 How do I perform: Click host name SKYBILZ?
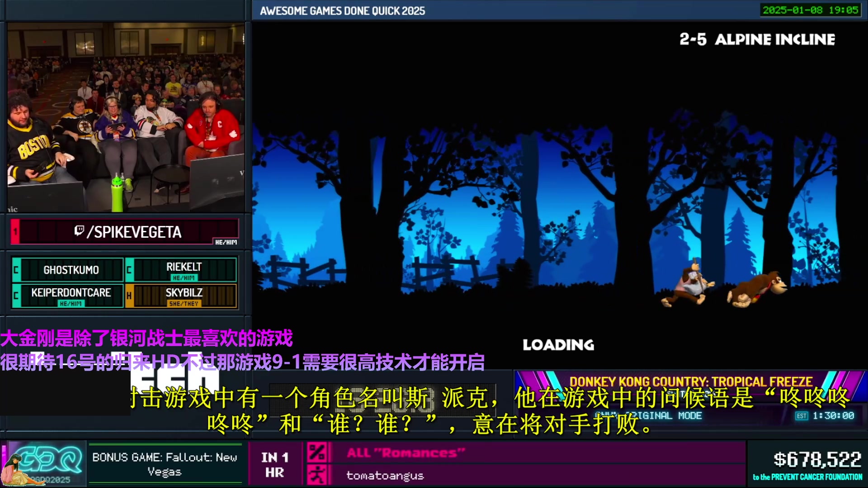click(184, 292)
